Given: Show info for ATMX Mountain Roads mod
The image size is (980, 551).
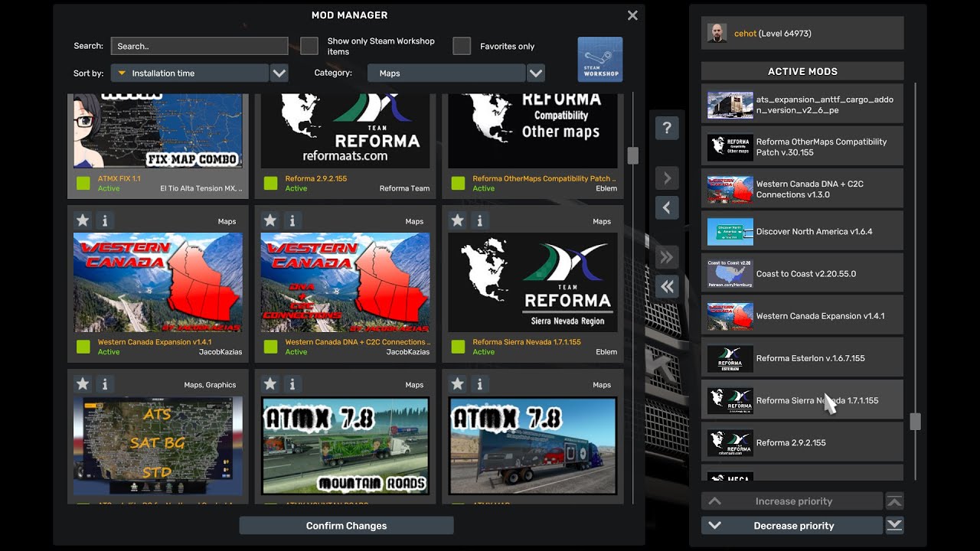Looking at the screenshot, I should pos(292,384).
